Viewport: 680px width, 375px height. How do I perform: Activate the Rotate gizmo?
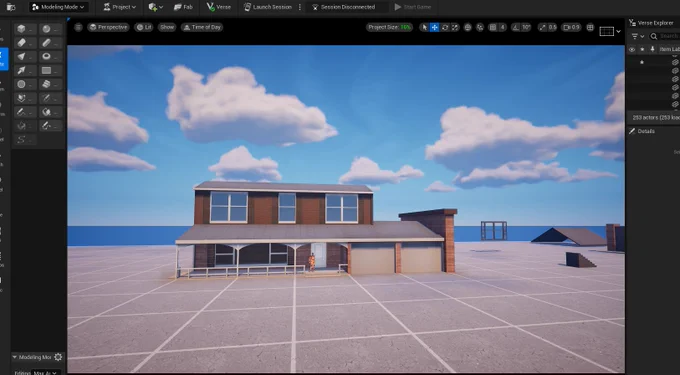tap(445, 27)
